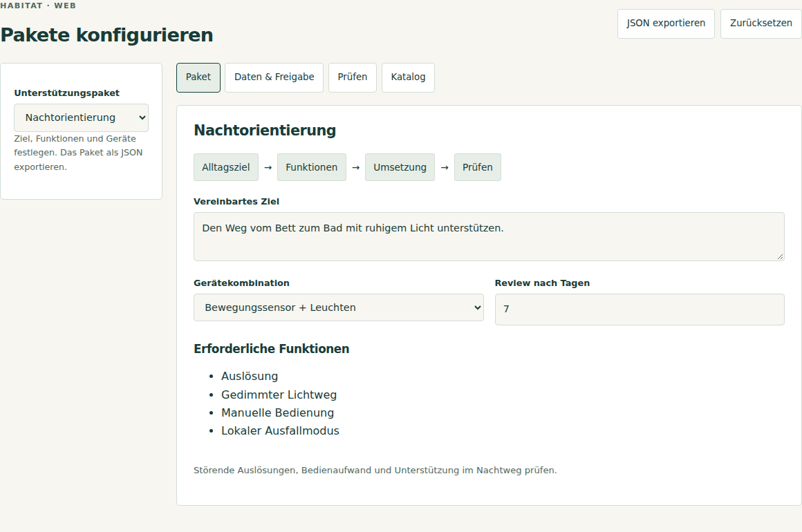
Task: Click the Erforderliche Funktionen heading
Action: pos(272,349)
